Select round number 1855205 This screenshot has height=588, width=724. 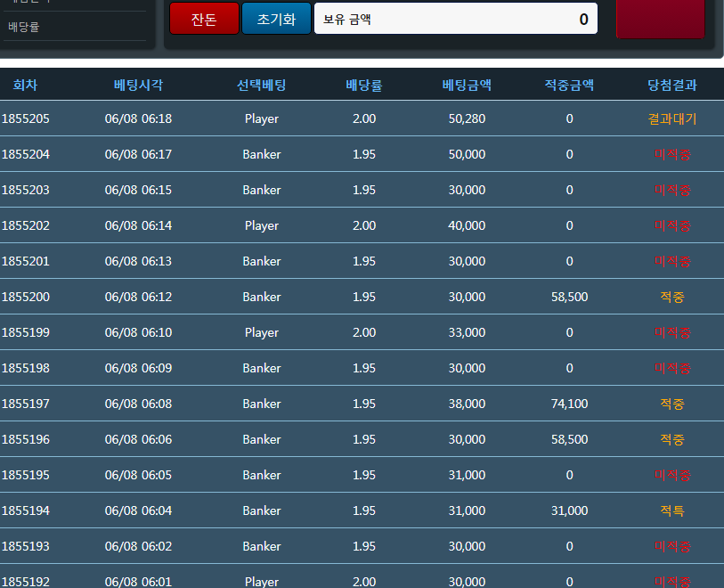26,118
